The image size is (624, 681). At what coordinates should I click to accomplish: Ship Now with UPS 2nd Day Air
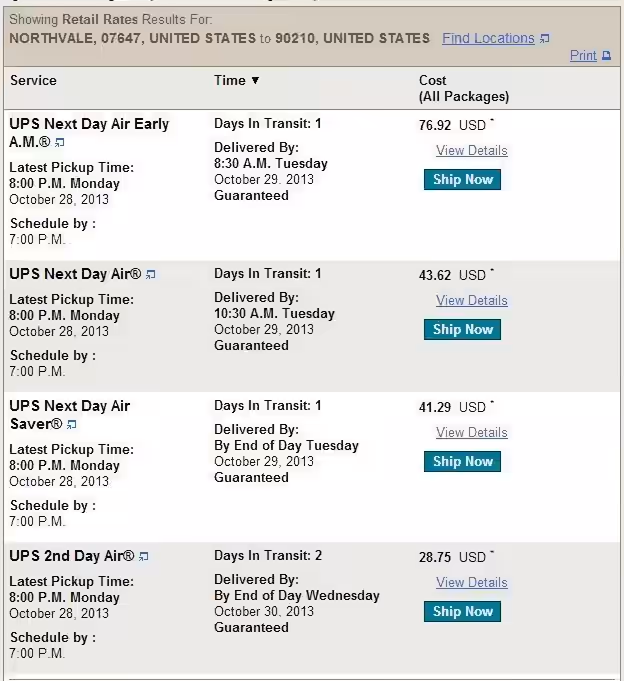point(462,612)
